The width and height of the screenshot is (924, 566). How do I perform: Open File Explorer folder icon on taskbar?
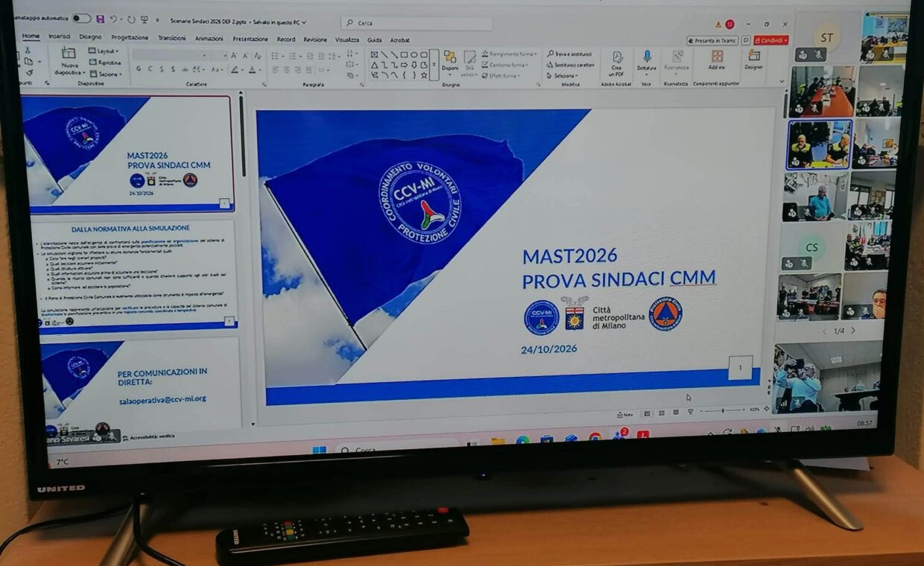(x=498, y=442)
